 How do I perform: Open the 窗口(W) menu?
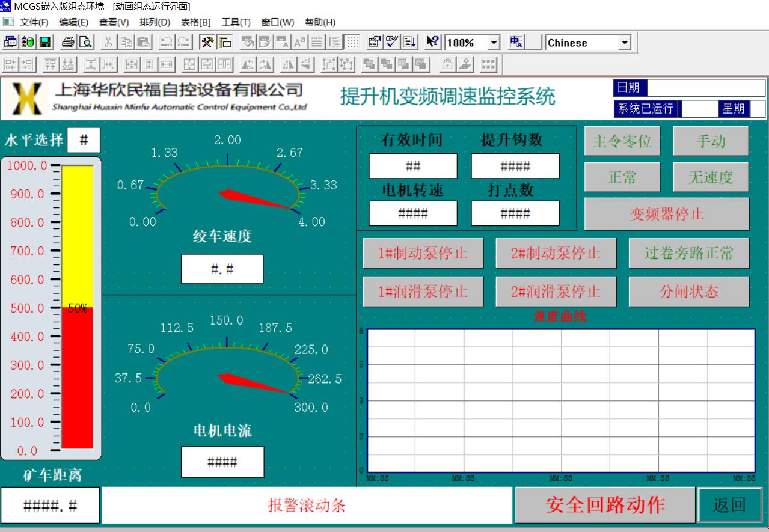[277, 22]
